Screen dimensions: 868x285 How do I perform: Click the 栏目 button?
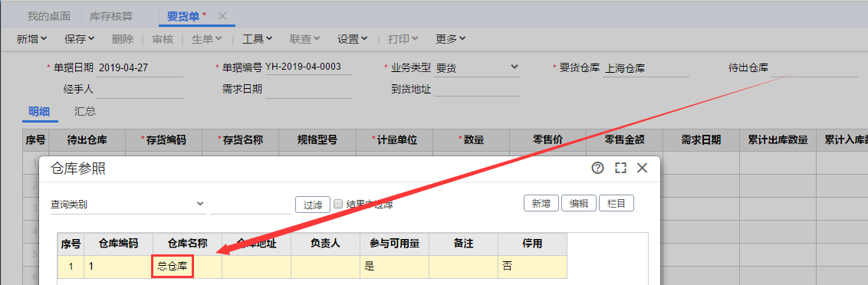click(x=616, y=203)
